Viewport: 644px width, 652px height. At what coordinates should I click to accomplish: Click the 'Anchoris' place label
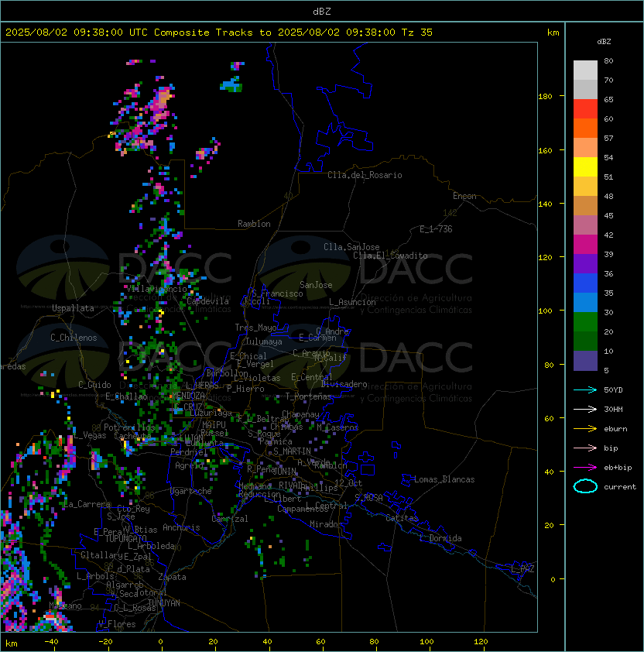click(x=181, y=527)
